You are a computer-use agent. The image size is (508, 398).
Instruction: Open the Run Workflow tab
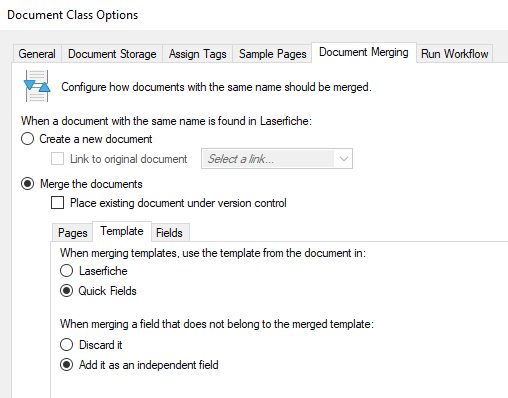[x=454, y=54]
